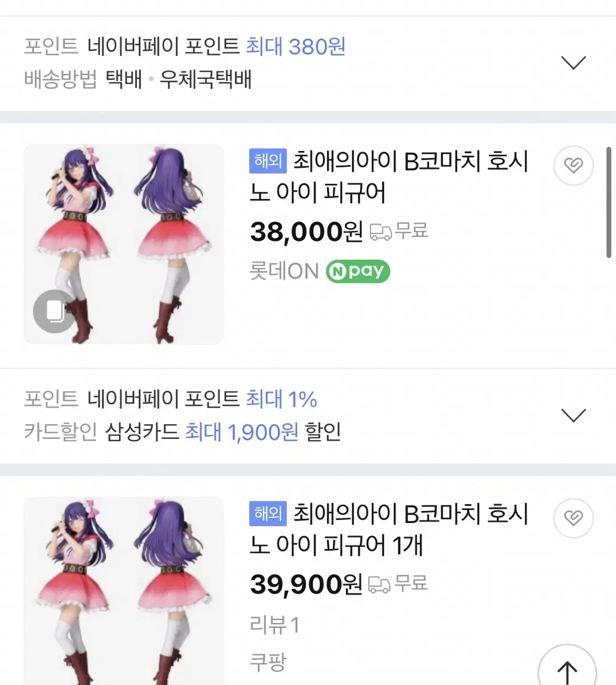Click the vertical scrollbar on the right edge

coord(609,203)
